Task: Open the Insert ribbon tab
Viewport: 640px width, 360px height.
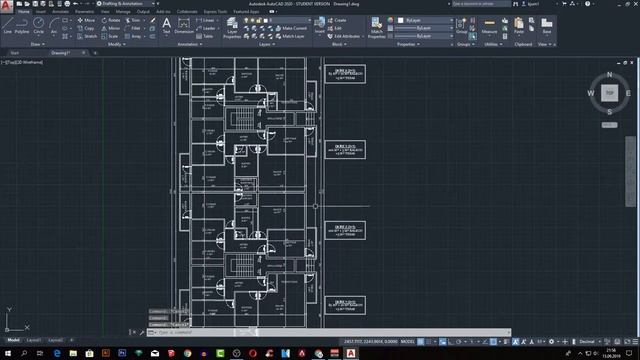Action: (41, 12)
